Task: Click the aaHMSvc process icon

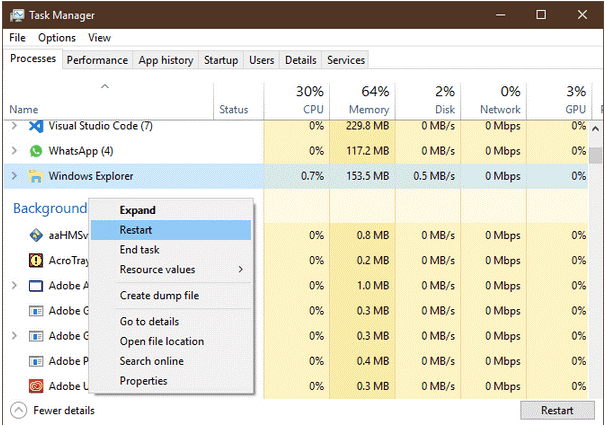Action: [x=37, y=236]
